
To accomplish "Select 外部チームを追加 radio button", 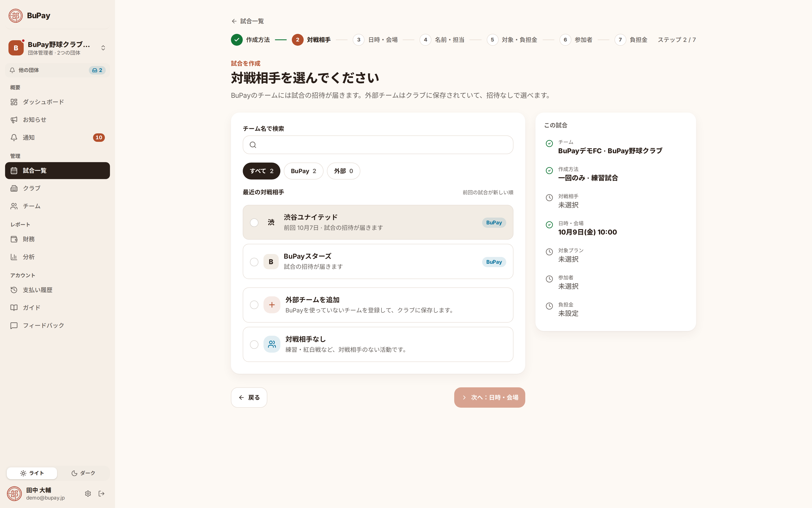I will (x=254, y=305).
